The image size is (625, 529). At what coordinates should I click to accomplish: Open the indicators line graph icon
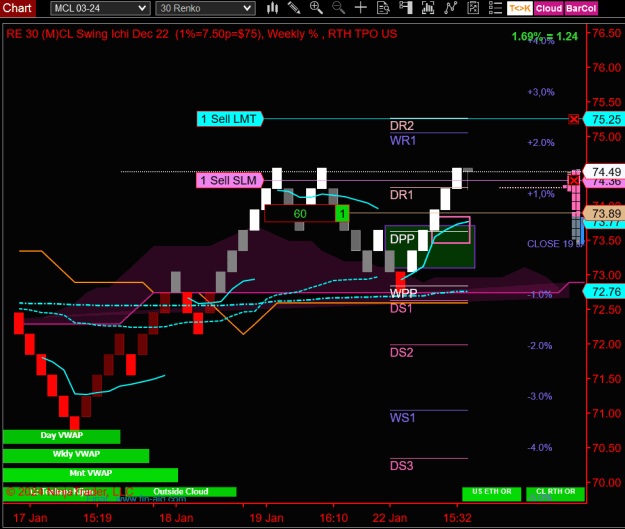click(450, 8)
